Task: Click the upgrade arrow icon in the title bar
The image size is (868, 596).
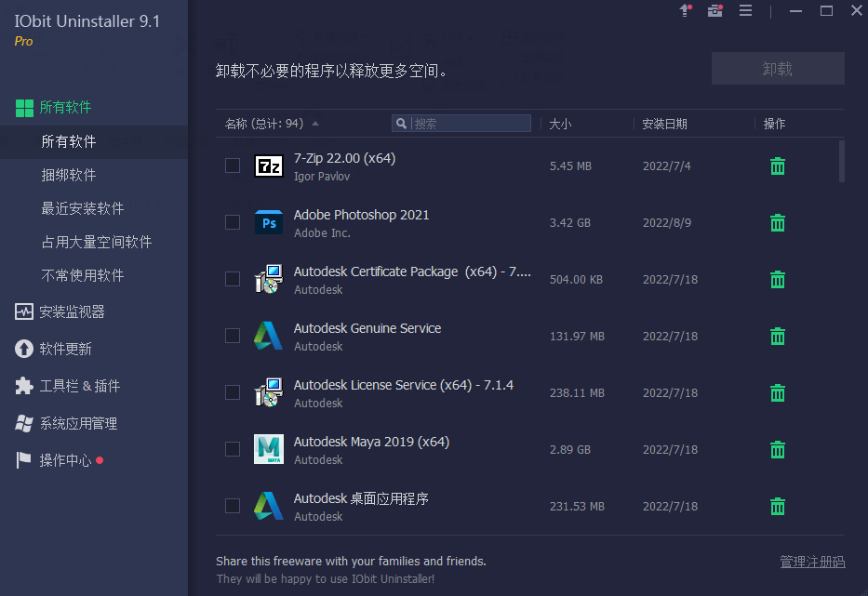Action: [686, 10]
